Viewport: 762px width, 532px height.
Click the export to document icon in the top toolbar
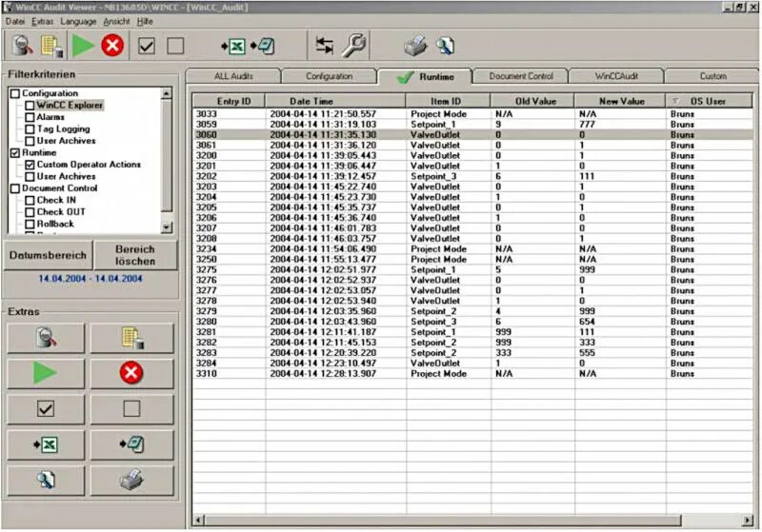(263, 47)
